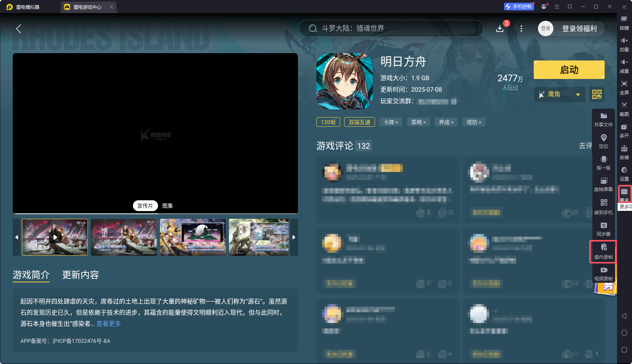Open the 多开 multi-instance manager
This screenshot has width=632, height=364.
624,131
